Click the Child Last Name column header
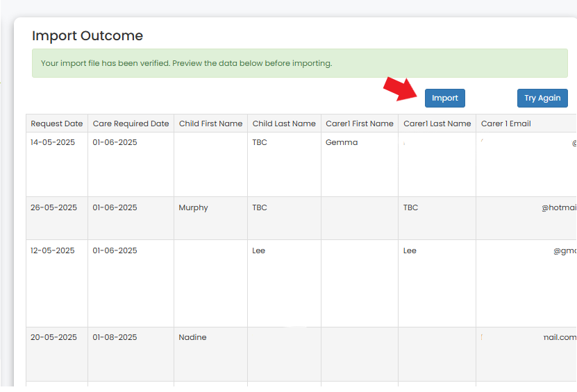The height and width of the screenshot is (392, 577). click(284, 123)
